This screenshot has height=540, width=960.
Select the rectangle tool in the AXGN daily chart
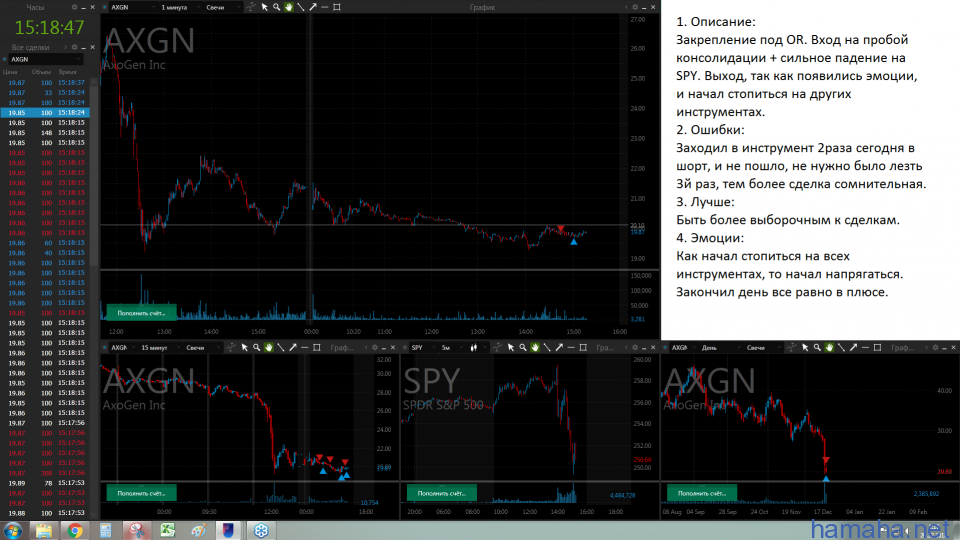[x=877, y=347]
